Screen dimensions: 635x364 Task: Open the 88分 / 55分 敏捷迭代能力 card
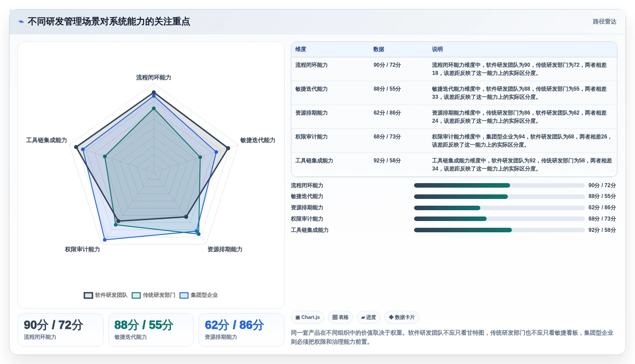[x=151, y=330]
